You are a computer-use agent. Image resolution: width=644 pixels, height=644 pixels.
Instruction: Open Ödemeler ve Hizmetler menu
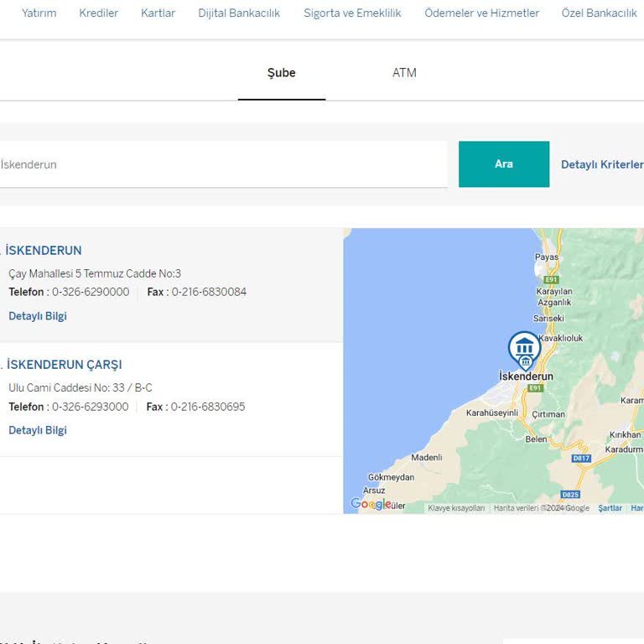tap(481, 13)
